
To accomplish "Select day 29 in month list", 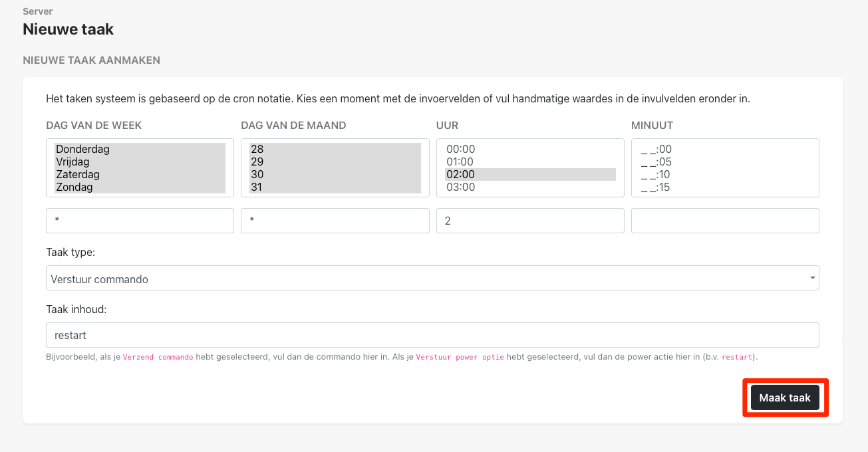I will click(x=257, y=162).
